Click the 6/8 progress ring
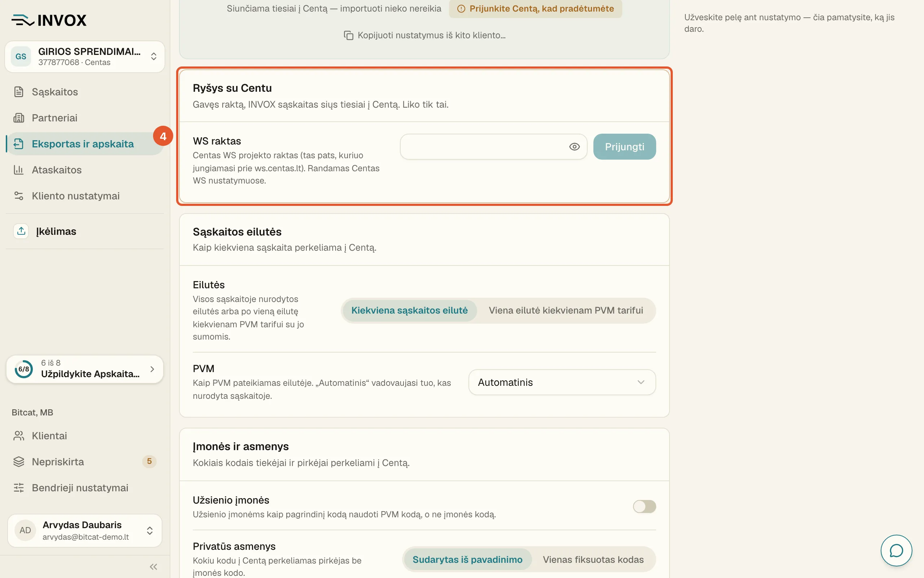924x578 pixels. point(24,369)
